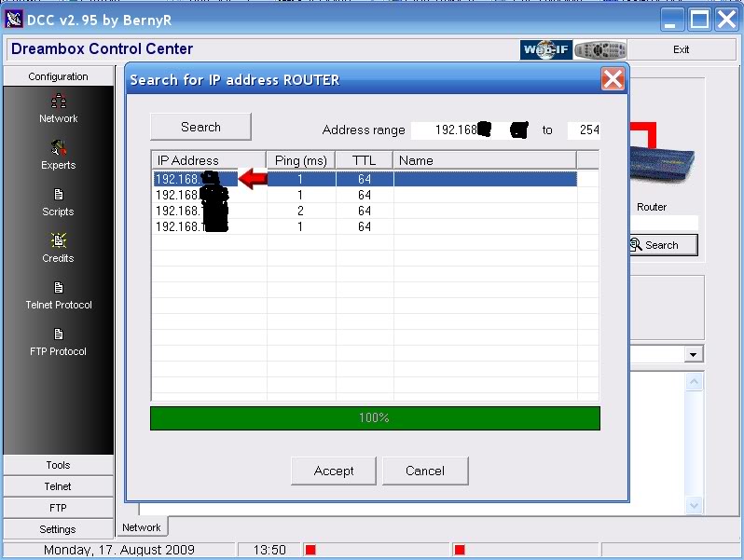Launch the Web-IF icon
The height and width of the screenshot is (560, 744).
546,49
